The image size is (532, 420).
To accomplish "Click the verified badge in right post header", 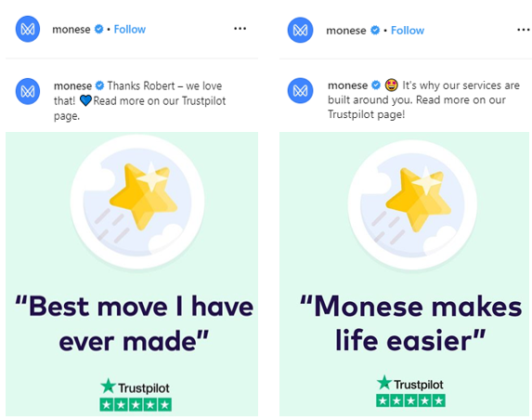I will click(375, 31).
